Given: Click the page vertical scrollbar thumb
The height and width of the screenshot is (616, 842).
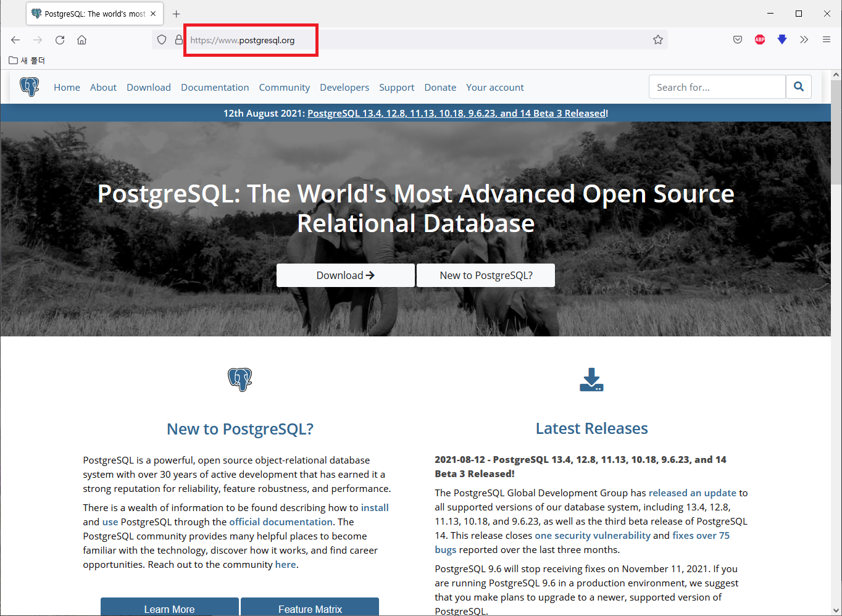Looking at the screenshot, I should pyautogui.click(x=836, y=133).
